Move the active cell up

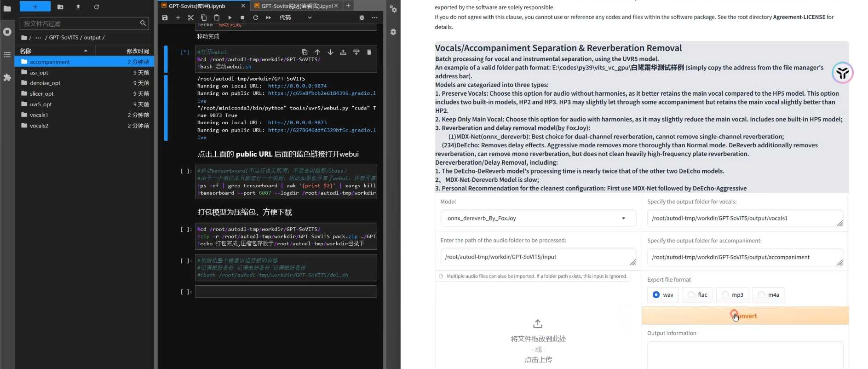317,52
